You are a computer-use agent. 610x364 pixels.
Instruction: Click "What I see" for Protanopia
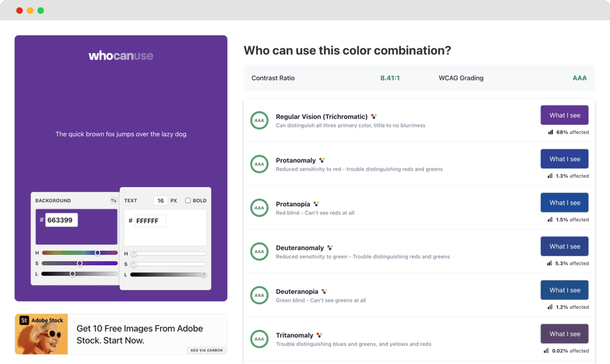(x=564, y=203)
